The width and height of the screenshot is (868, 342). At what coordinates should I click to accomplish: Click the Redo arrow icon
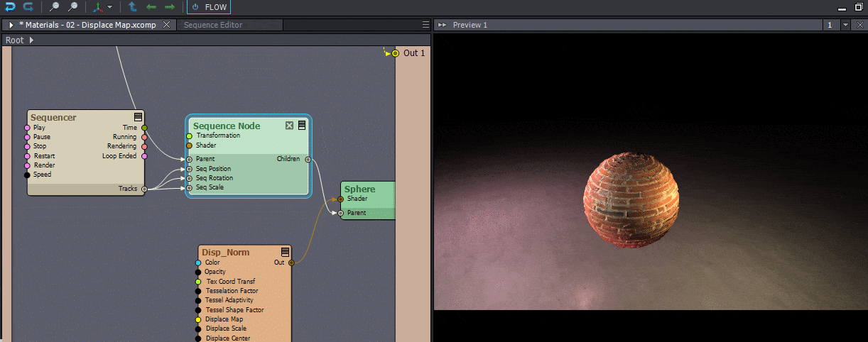(x=28, y=7)
